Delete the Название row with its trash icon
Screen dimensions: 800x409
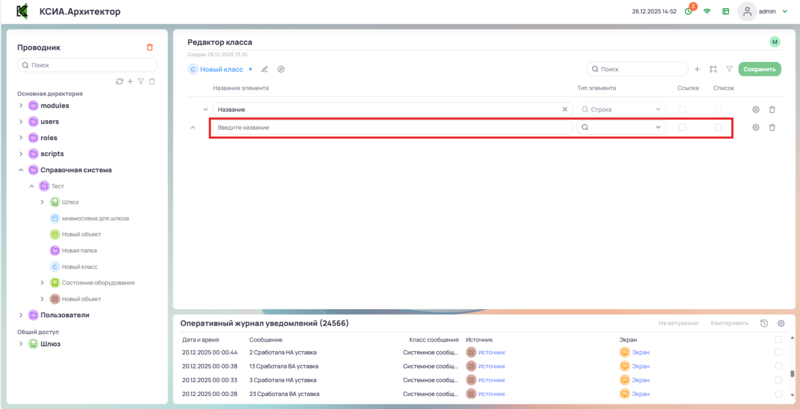[x=772, y=109]
